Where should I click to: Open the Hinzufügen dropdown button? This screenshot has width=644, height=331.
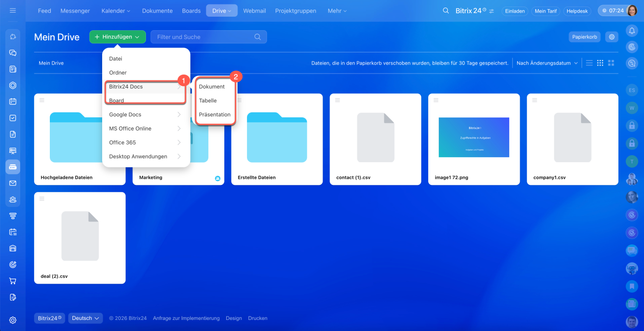[118, 37]
